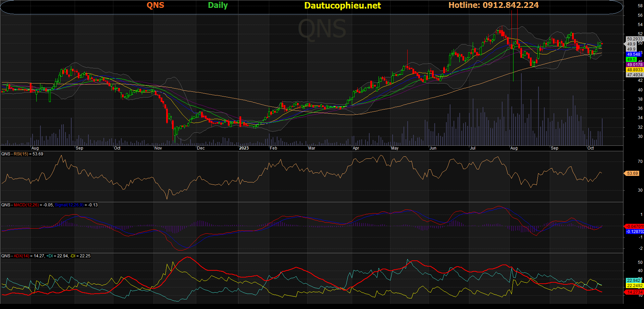Click the 2023 year marker on time axis
The image size is (644, 309).
coord(244,148)
